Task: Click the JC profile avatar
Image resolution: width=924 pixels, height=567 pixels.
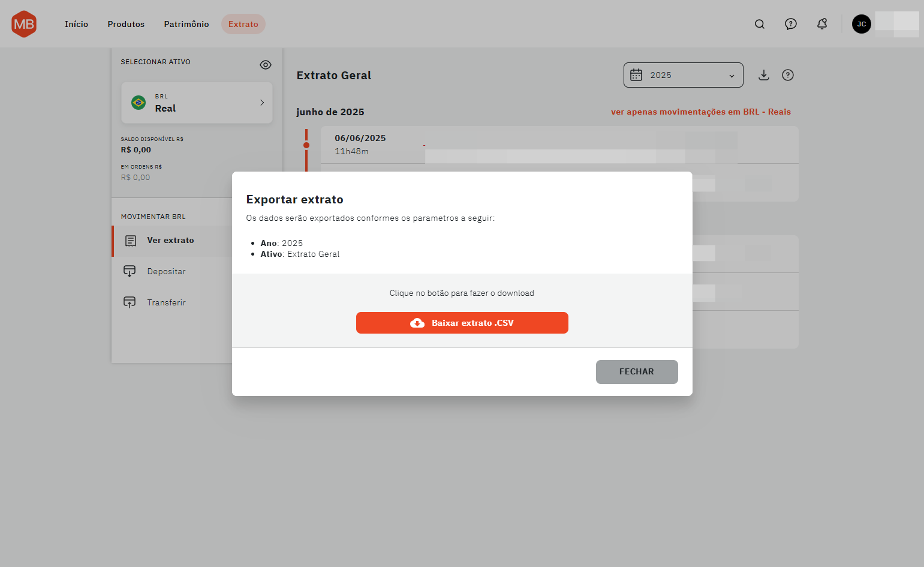Action: 862,24
